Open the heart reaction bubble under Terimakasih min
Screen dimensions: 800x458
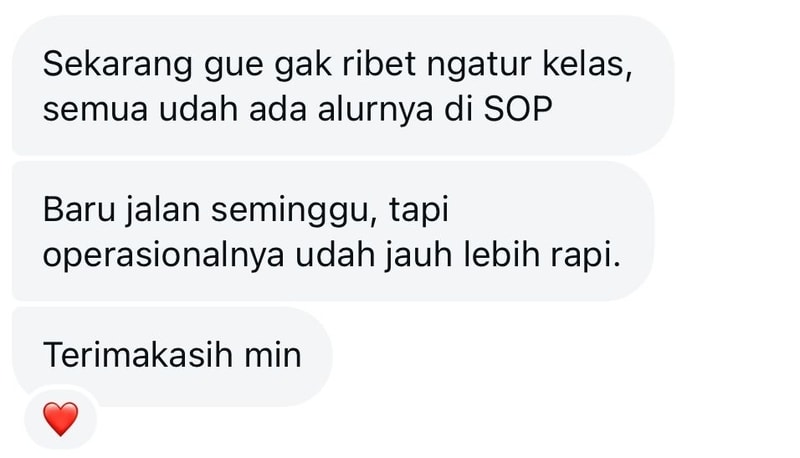[x=61, y=418]
